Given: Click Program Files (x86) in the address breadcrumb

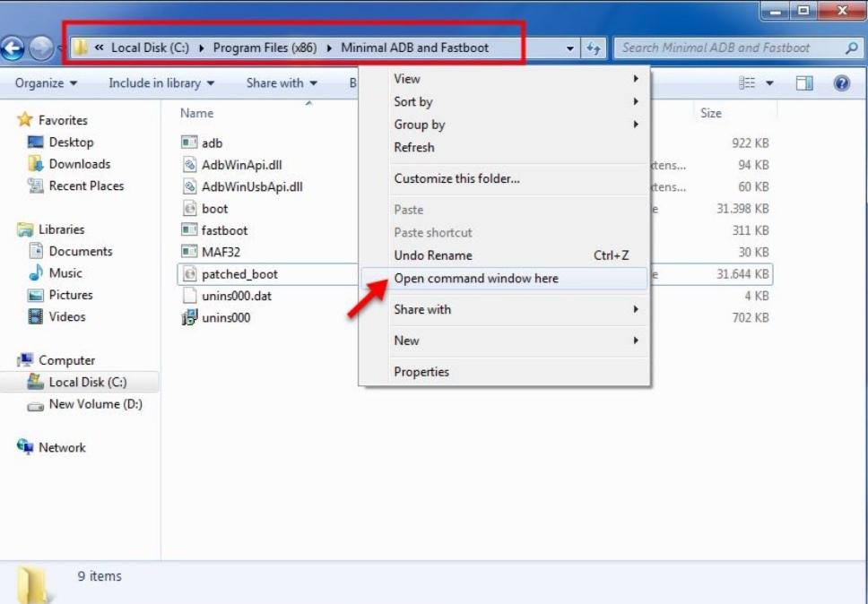Looking at the screenshot, I should click(265, 48).
